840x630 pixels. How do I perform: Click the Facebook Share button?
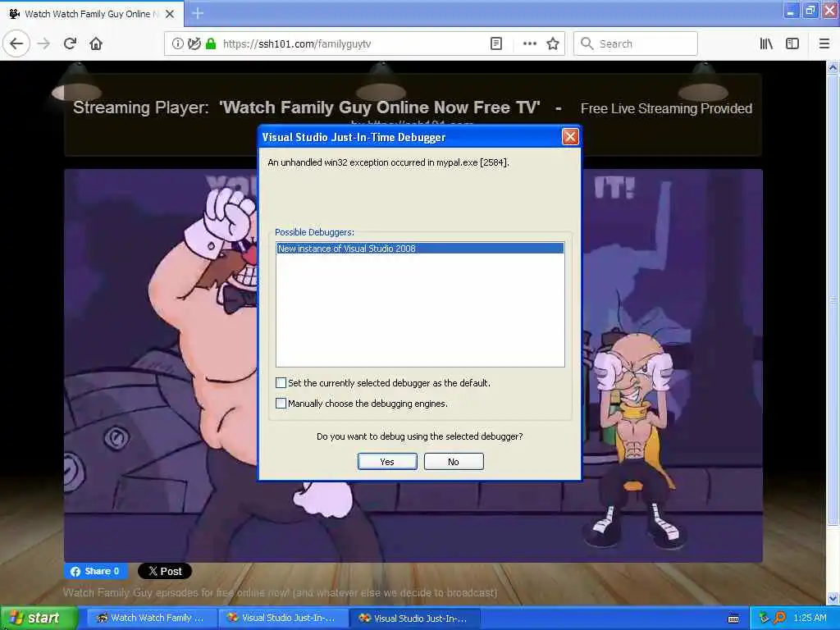[x=95, y=571]
